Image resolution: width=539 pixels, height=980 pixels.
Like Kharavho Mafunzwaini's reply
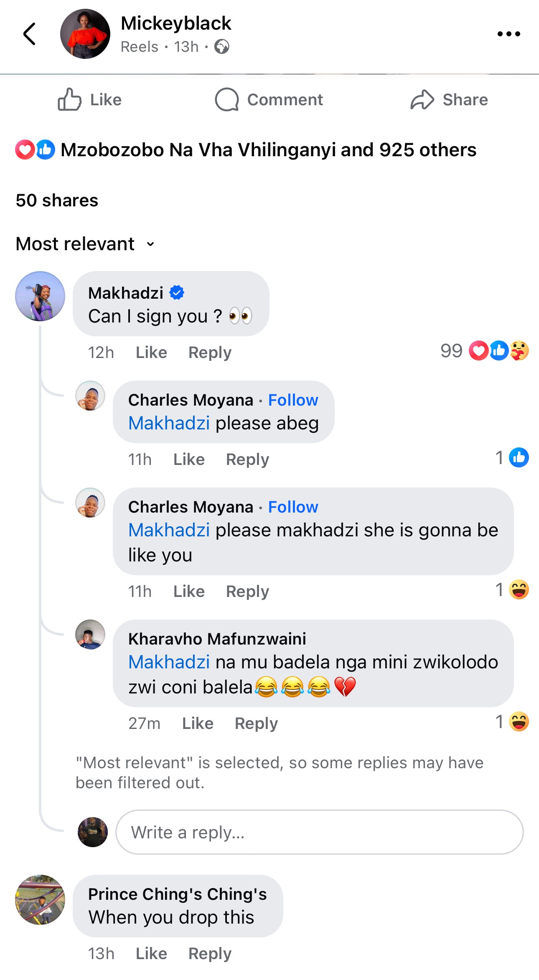(x=198, y=724)
